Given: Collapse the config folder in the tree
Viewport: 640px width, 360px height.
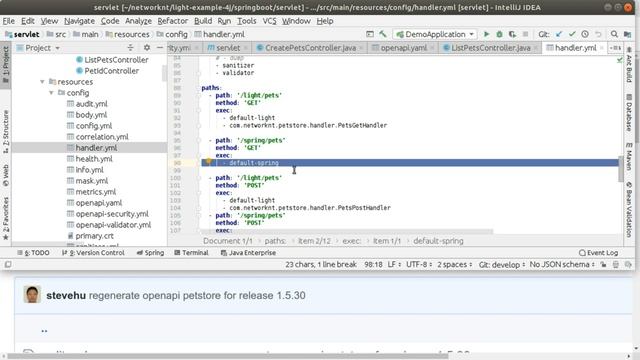Looking at the screenshot, I should point(51,93).
